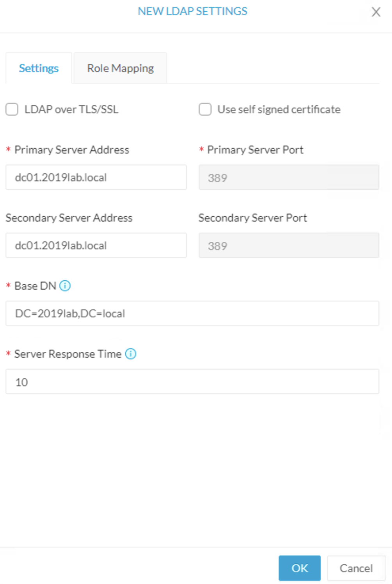
Task: Click the NEW LDAP SETTINGS dialog title
Action: tap(192, 11)
